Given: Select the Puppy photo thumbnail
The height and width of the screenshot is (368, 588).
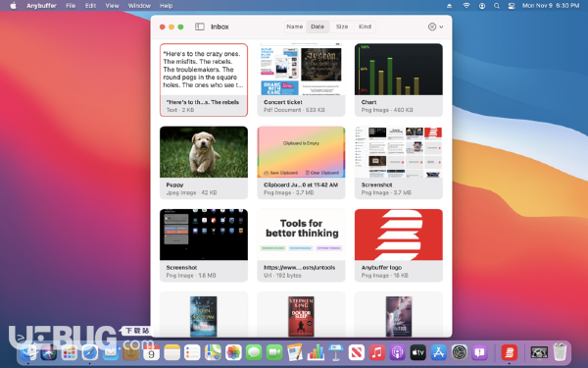Looking at the screenshot, I should tap(204, 152).
